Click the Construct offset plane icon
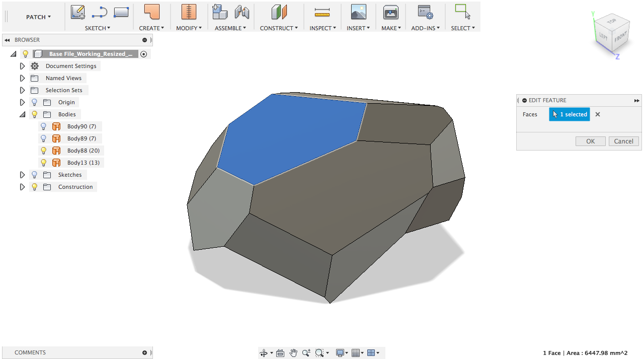This screenshot has width=644, height=359. [x=279, y=12]
